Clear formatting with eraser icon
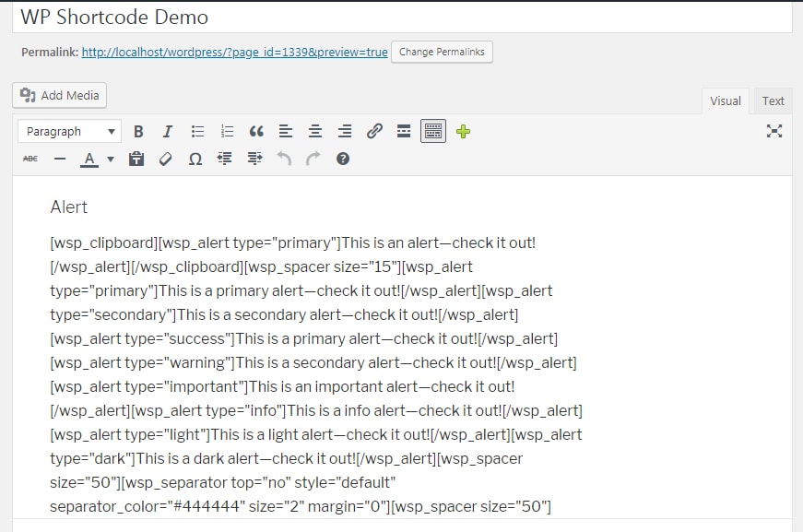Screen dimensions: 803x532 [x=165, y=159]
